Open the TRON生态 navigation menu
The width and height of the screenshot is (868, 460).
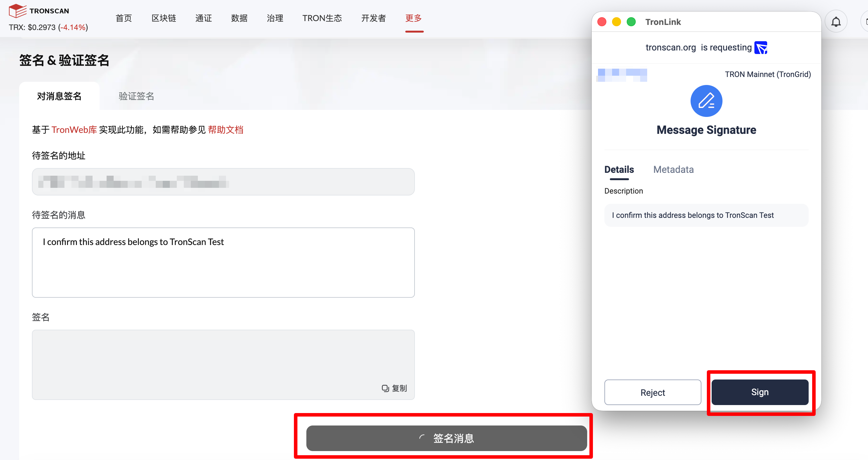coord(322,18)
